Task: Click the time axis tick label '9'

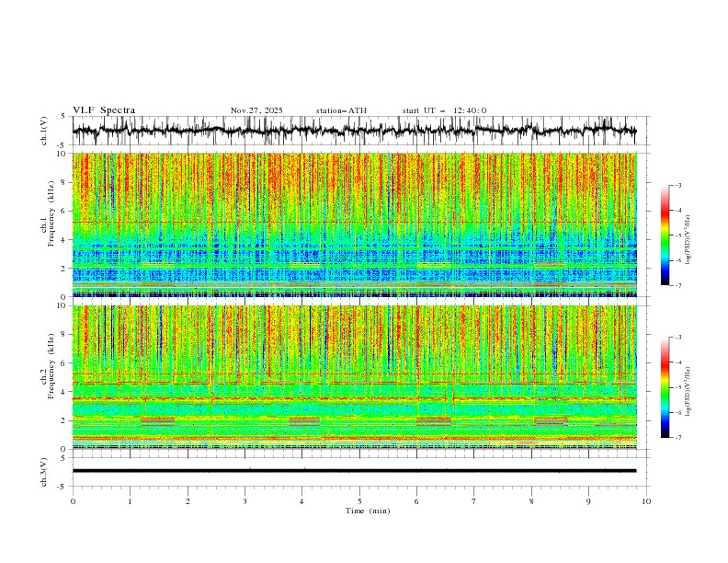Action: point(588,501)
